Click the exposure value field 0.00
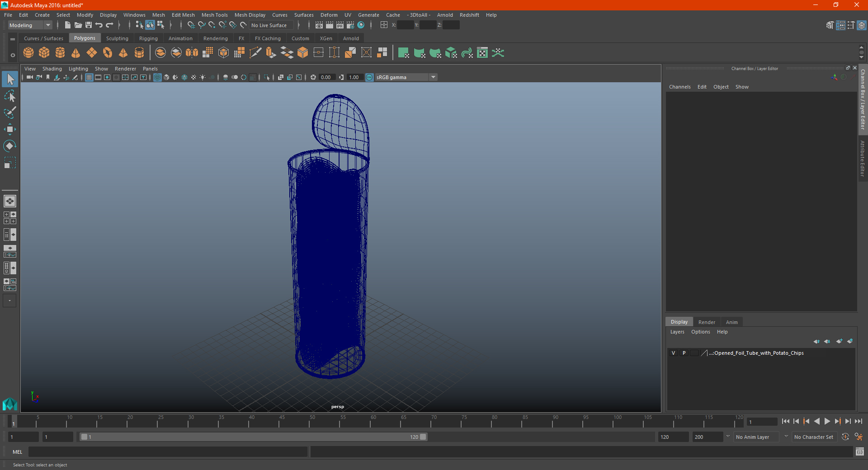This screenshot has height=470, width=868. click(x=327, y=77)
